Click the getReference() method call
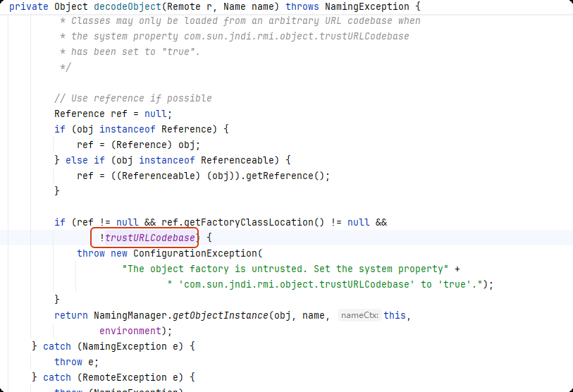The width and height of the screenshot is (573, 392). click(290, 176)
